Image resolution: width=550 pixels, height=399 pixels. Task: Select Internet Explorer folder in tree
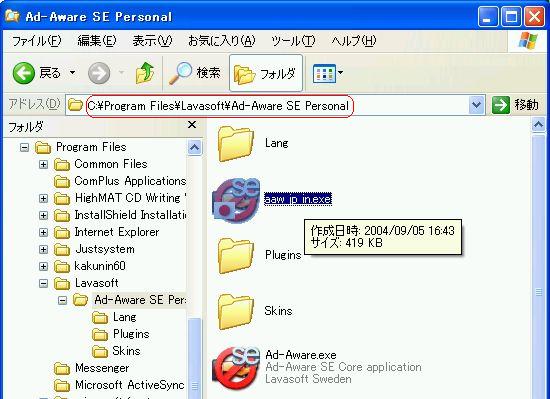(x=117, y=232)
